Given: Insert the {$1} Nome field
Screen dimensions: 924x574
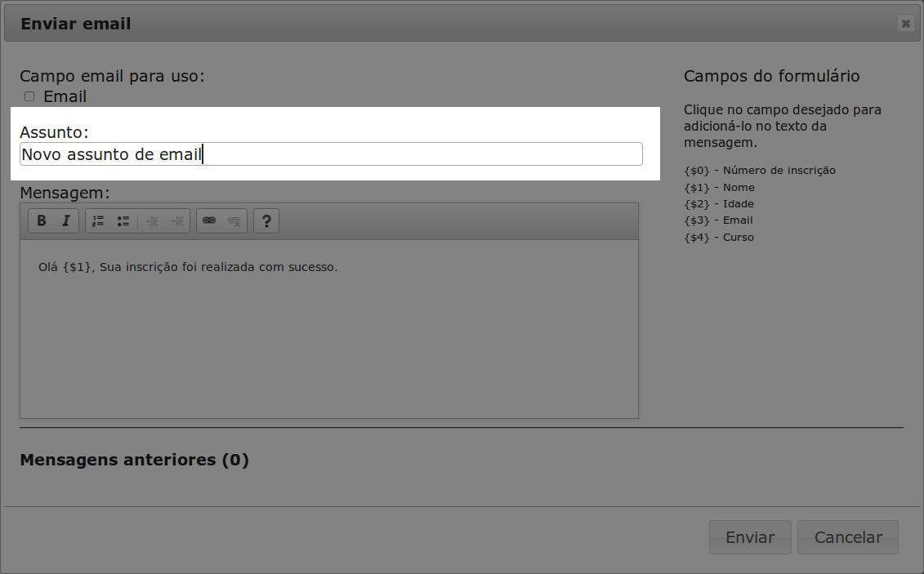Looking at the screenshot, I should (x=719, y=188).
